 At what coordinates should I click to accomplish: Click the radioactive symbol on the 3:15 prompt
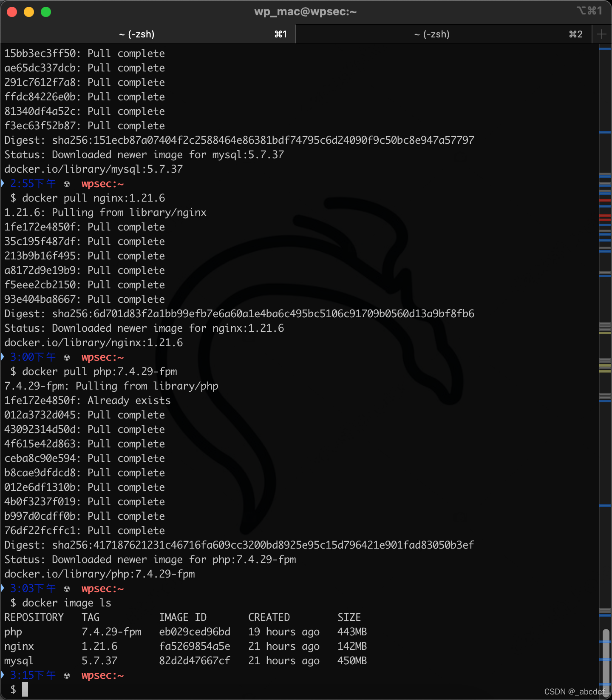pyautogui.click(x=67, y=676)
